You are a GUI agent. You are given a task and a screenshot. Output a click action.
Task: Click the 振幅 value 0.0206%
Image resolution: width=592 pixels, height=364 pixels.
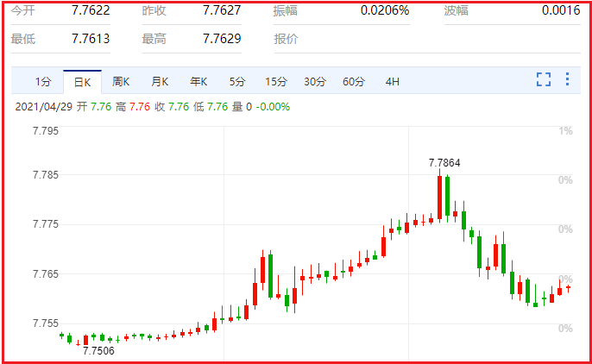pyautogui.click(x=385, y=10)
